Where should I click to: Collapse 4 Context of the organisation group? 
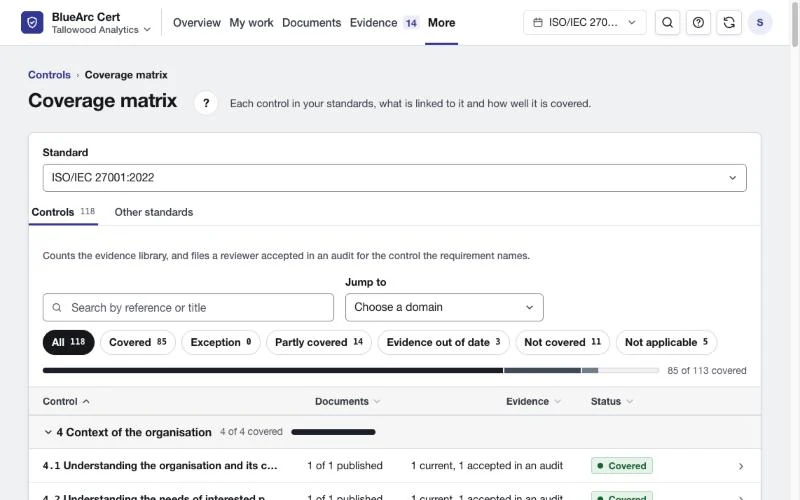pyautogui.click(x=48, y=432)
